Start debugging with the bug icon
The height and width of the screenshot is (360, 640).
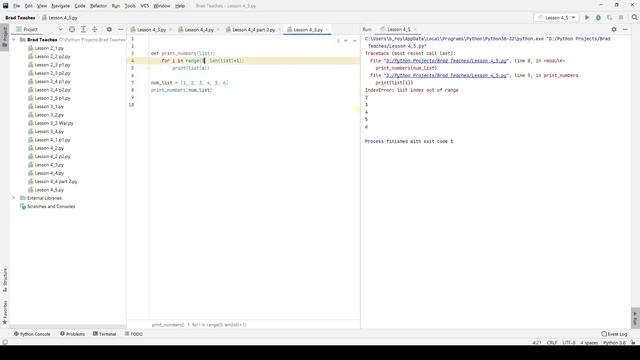[x=598, y=18]
